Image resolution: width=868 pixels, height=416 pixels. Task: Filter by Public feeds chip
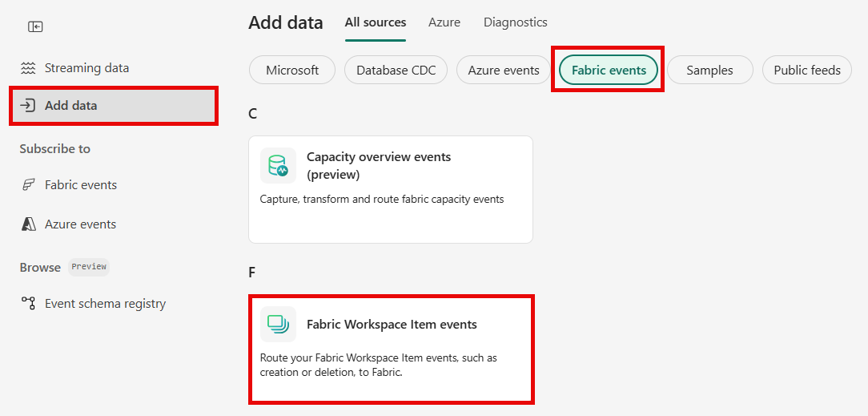pyautogui.click(x=807, y=71)
